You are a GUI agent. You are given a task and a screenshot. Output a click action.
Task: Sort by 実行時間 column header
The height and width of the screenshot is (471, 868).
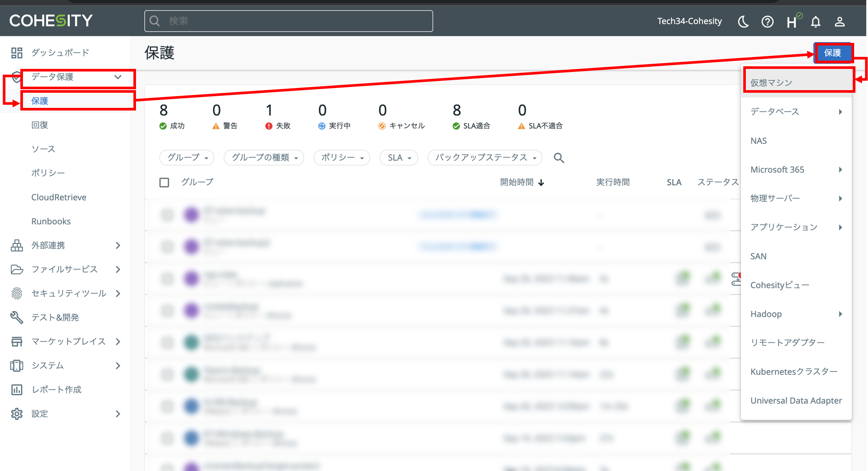613,182
